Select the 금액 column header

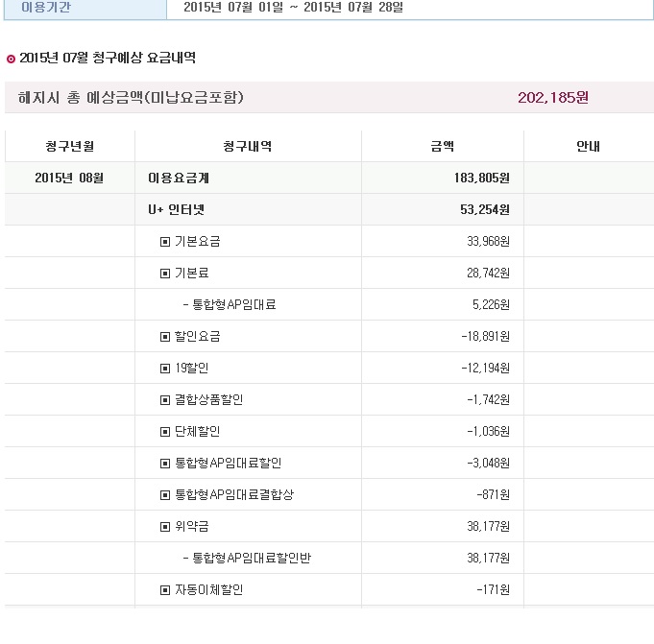[443, 146]
